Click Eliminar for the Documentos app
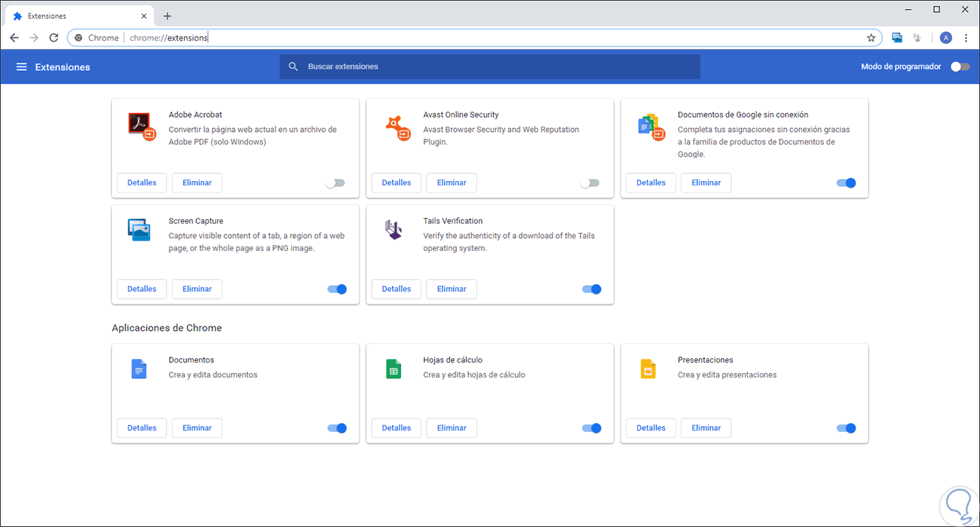Viewport: 980px width, 527px height. (197, 428)
